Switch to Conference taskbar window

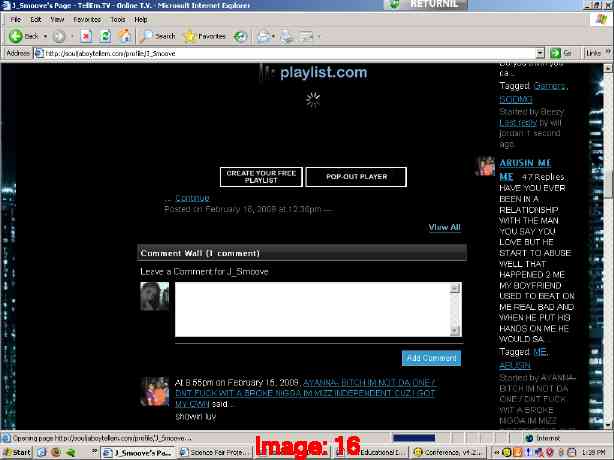449,453
